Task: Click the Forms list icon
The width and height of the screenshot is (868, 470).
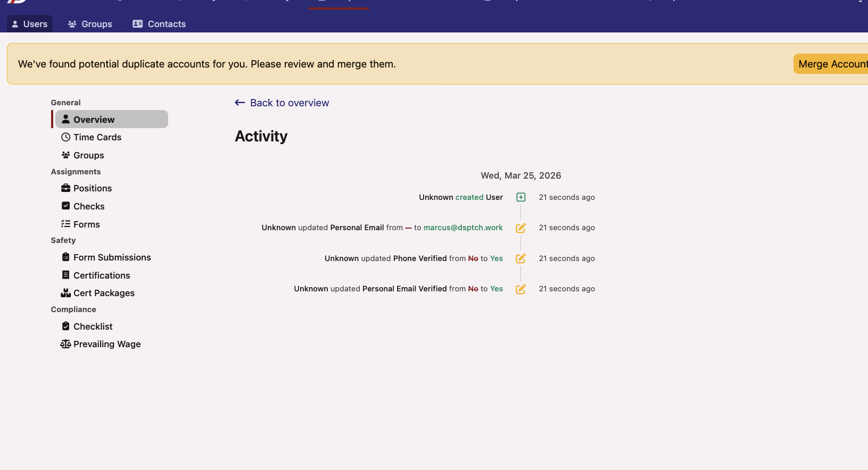Action: [66, 224]
